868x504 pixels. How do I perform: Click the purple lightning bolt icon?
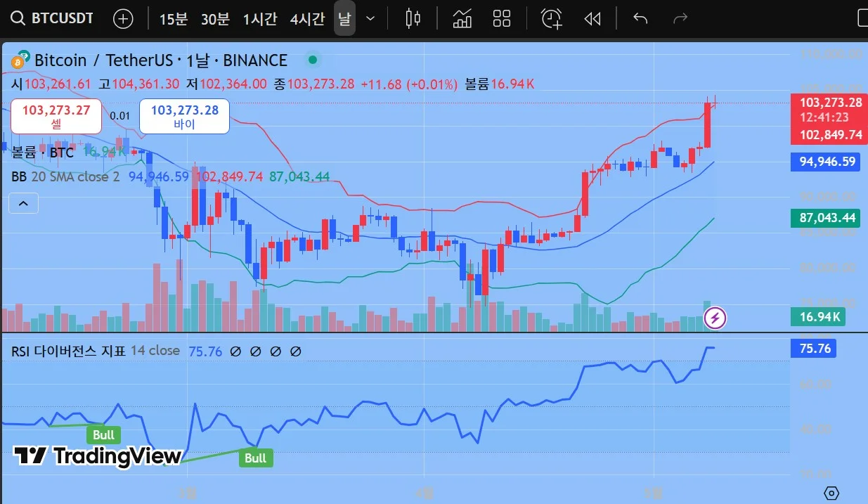coord(715,318)
